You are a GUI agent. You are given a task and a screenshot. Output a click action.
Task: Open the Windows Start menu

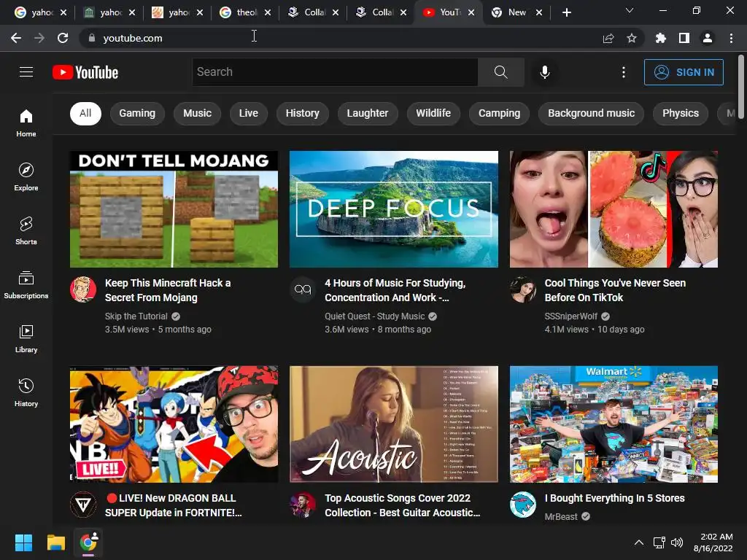coord(23,542)
